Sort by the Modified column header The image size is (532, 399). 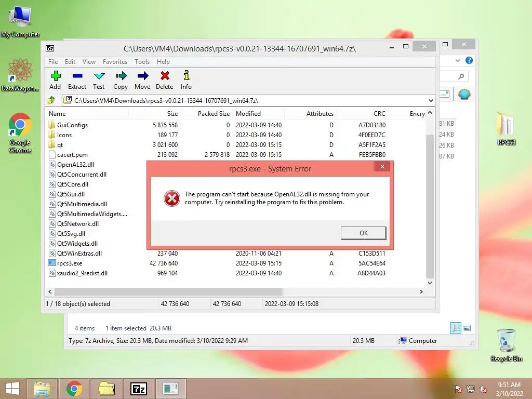pyautogui.click(x=259, y=114)
